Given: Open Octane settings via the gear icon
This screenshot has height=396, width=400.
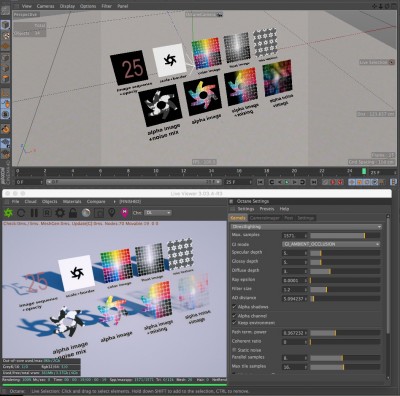Looking at the screenshot, I should tap(60, 213).
